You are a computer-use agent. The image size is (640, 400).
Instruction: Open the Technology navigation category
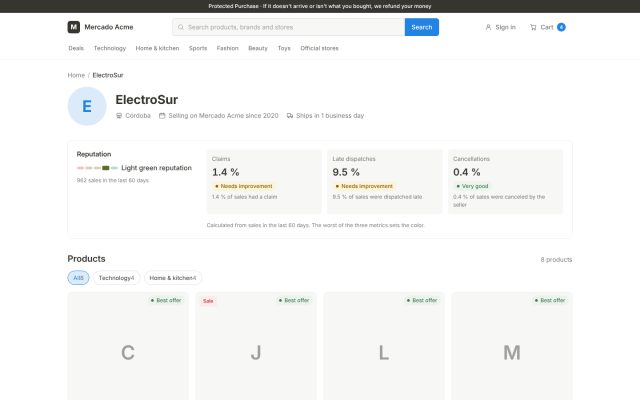[110, 48]
